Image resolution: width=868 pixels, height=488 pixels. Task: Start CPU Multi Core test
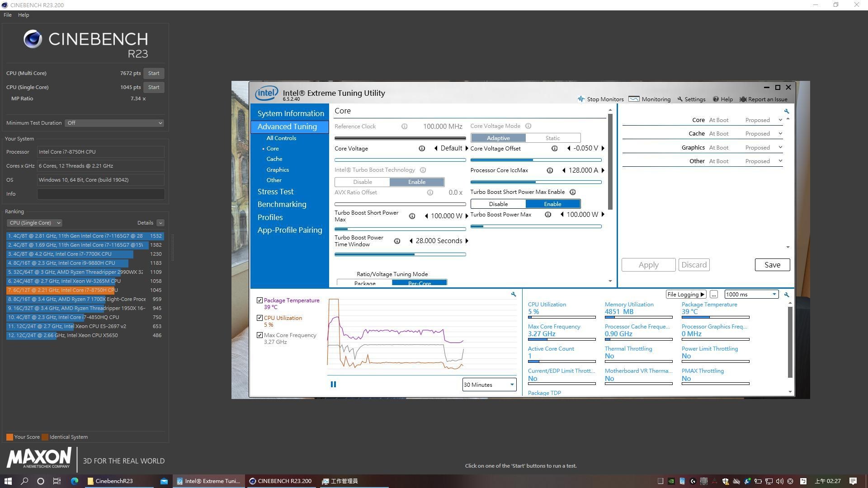pos(154,73)
